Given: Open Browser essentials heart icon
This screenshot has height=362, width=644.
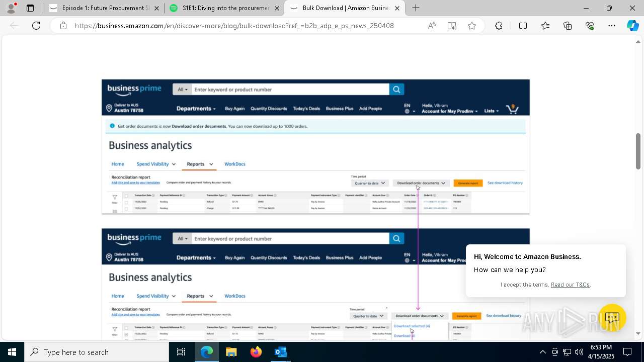Looking at the screenshot, I should [590, 26].
